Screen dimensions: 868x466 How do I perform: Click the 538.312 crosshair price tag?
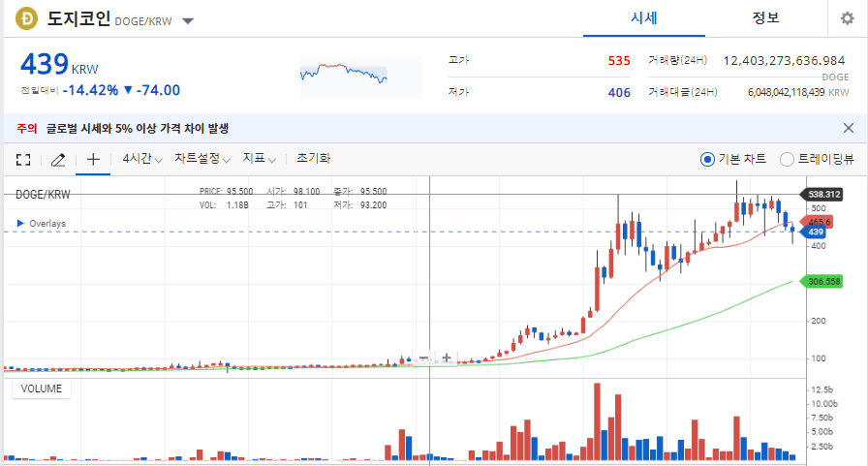(822, 195)
